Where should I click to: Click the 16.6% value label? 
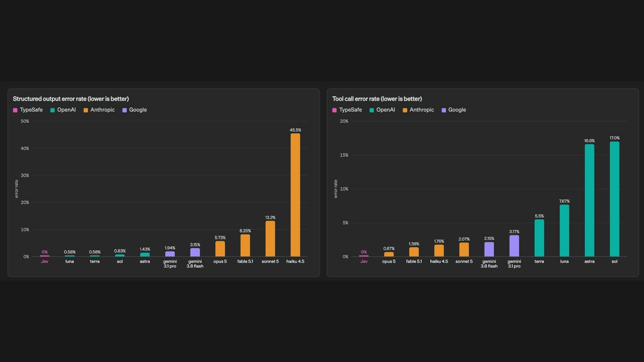(x=589, y=141)
